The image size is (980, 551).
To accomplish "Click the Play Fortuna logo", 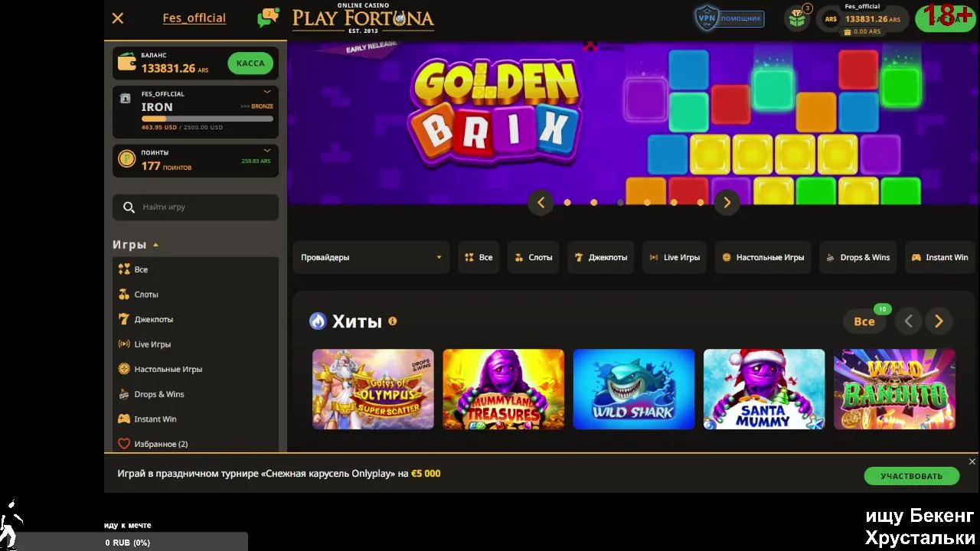I will tap(363, 18).
